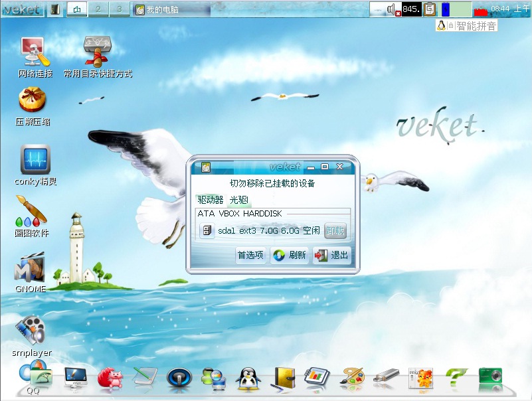Open the bar chart notepad dock icon
532x401 pixels.
pos(317,378)
